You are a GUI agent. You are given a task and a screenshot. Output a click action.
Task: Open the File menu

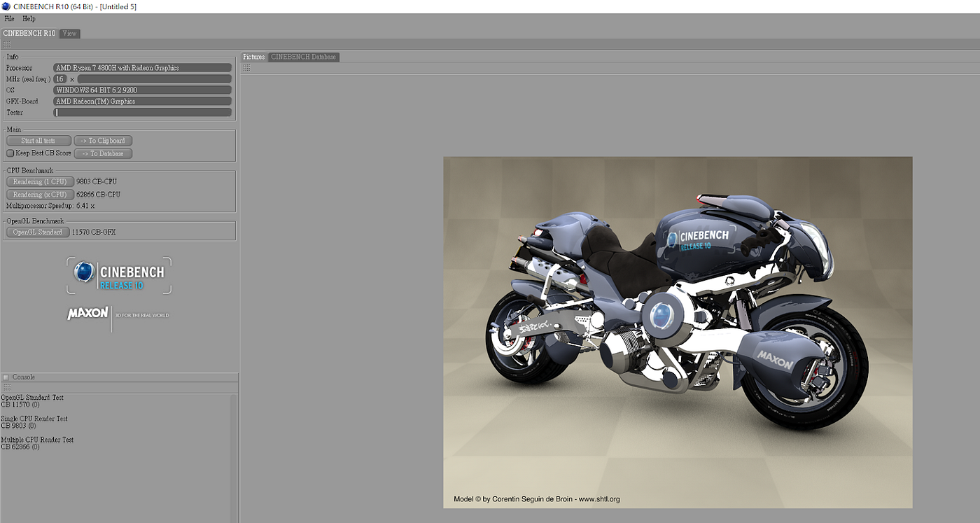point(9,19)
